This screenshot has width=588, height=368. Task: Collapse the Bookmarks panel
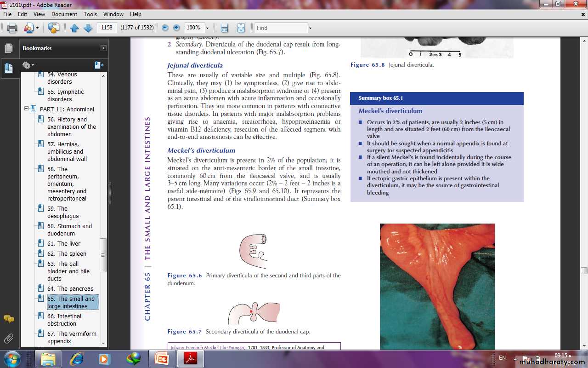(x=103, y=48)
